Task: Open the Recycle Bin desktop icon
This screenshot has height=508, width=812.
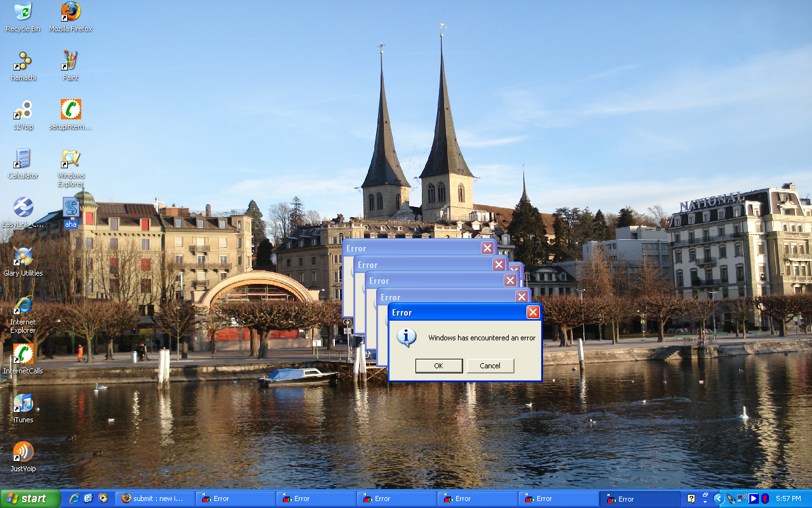Action: point(23,17)
